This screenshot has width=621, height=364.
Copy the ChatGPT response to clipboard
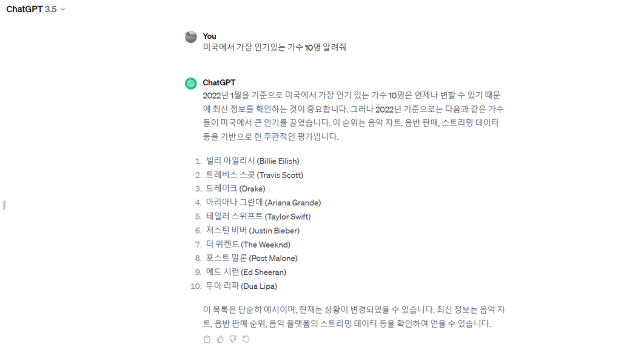pos(207,339)
